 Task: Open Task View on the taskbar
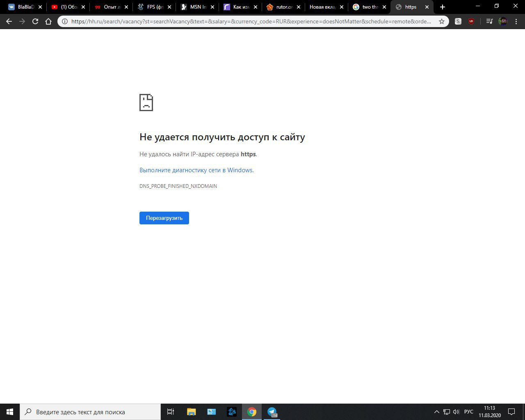coord(171,412)
